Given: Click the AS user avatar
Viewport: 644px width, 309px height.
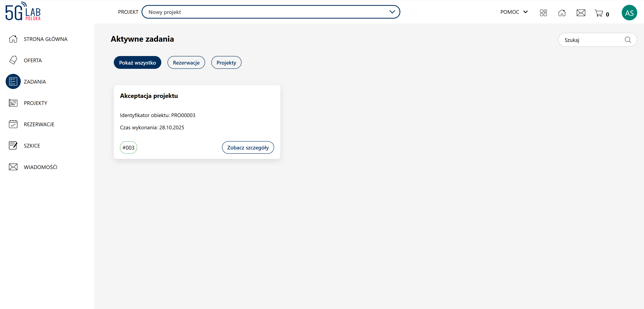Looking at the screenshot, I should click(x=629, y=13).
